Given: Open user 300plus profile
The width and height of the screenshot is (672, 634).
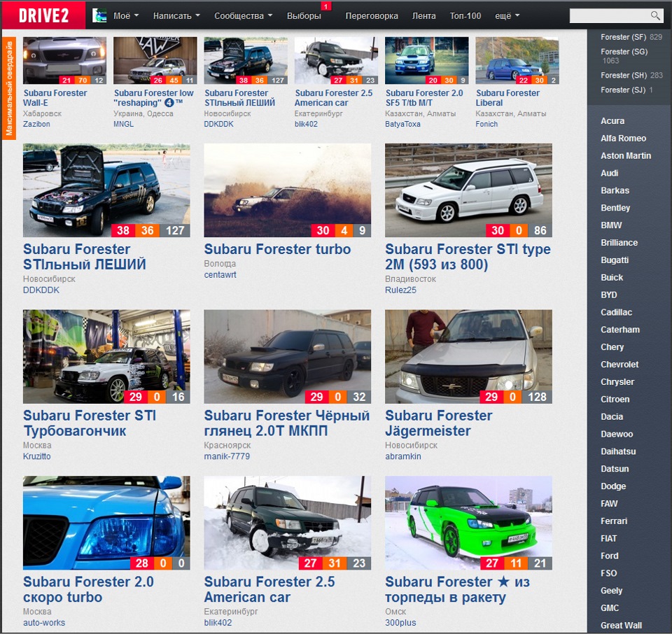Looking at the screenshot, I should click(x=400, y=622).
